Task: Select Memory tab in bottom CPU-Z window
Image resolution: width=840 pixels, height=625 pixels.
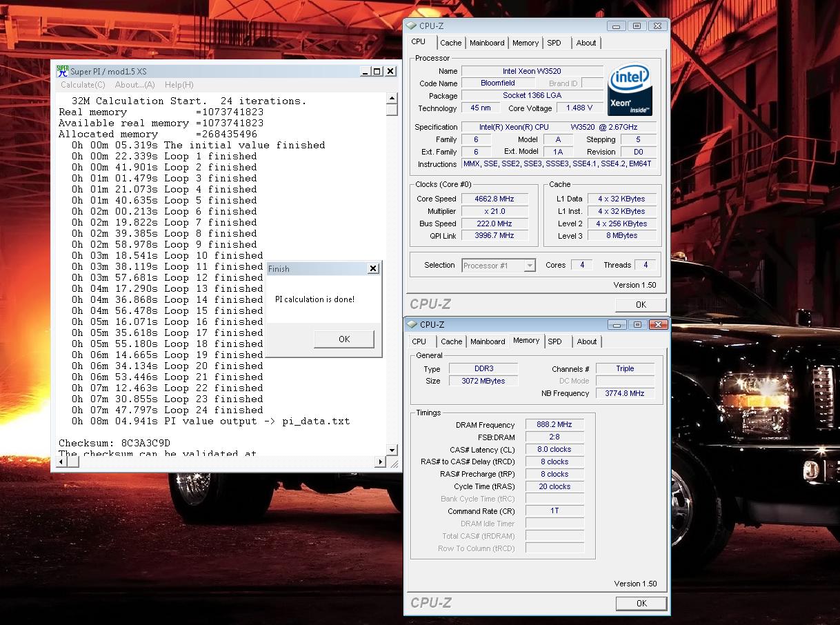Action: click(x=526, y=340)
